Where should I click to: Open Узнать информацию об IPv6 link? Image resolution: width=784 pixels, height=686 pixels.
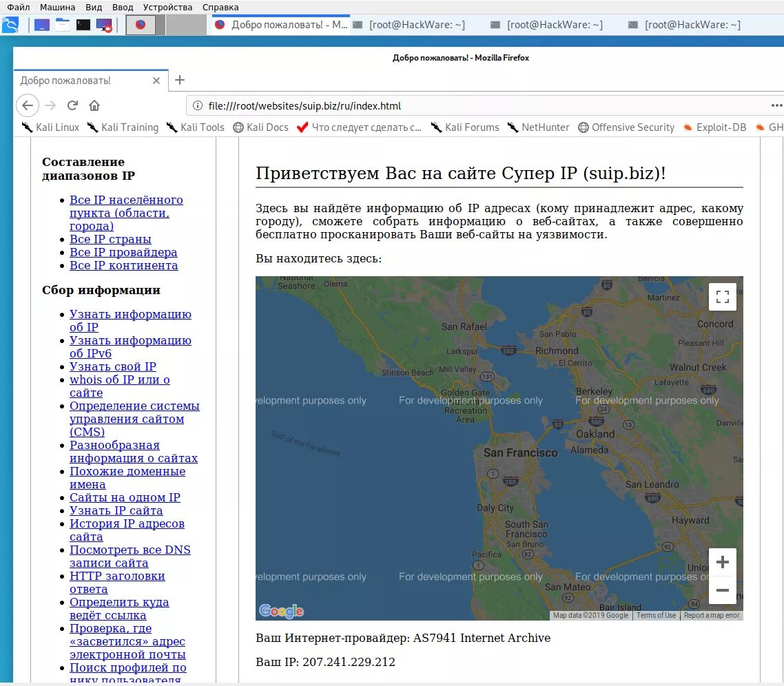(130, 346)
